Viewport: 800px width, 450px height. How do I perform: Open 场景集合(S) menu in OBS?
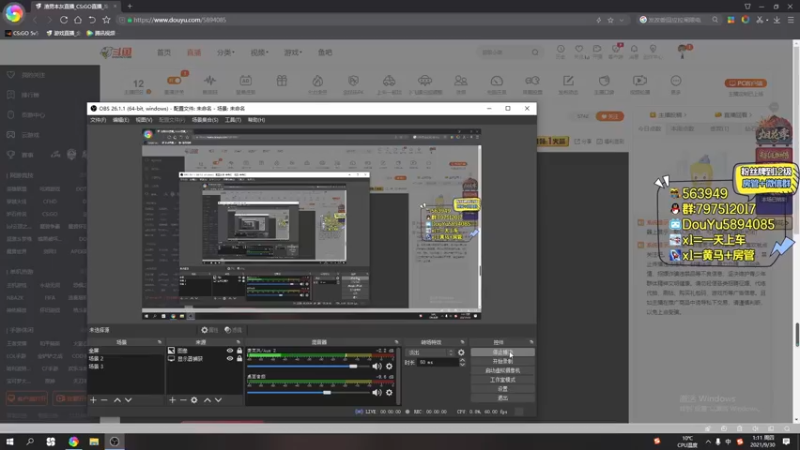pyautogui.click(x=205, y=120)
